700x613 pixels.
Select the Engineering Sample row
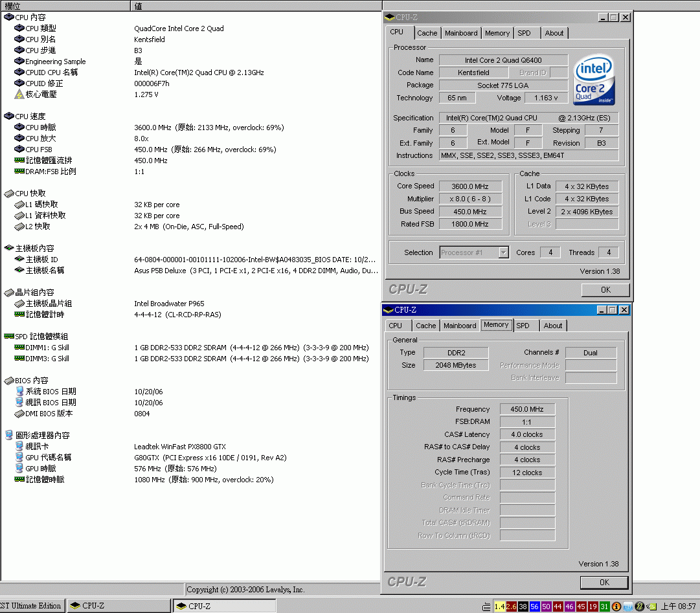[x=191, y=61]
